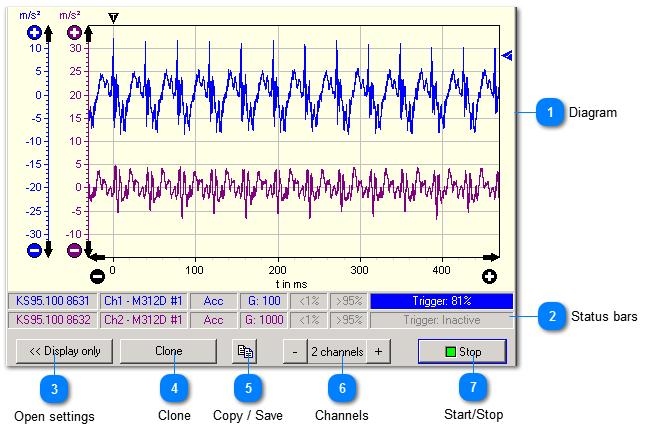This screenshot has height=440, width=654.
Task: Click the G: 100 gain field
Action: coord(263,301)
